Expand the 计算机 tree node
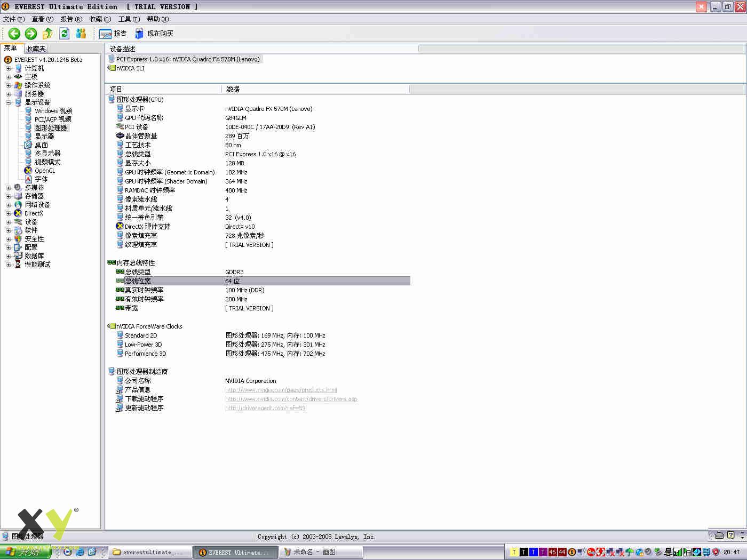This screenshot has width=747, height=560. 8,68
